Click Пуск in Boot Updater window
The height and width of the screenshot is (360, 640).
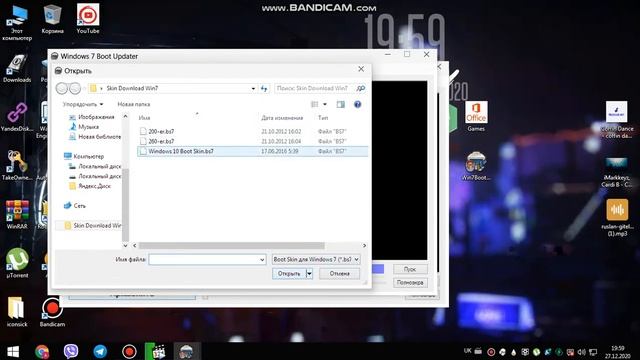point(410,269)
